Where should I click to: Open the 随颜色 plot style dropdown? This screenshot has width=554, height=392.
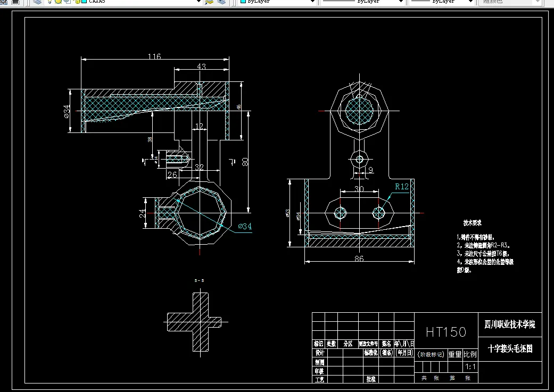[x=538, y=2]
